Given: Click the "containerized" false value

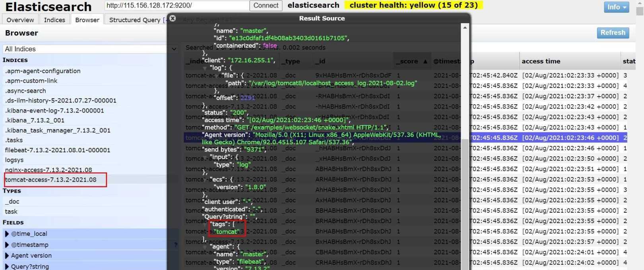Looking at the screenshot, I should tap(270, 46).
